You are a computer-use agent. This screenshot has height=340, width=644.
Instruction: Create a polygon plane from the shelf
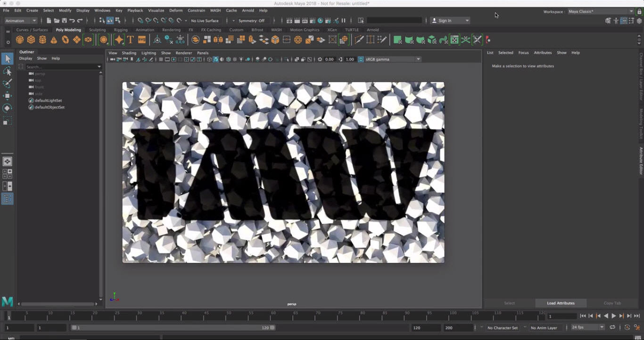tap(76, 40)
